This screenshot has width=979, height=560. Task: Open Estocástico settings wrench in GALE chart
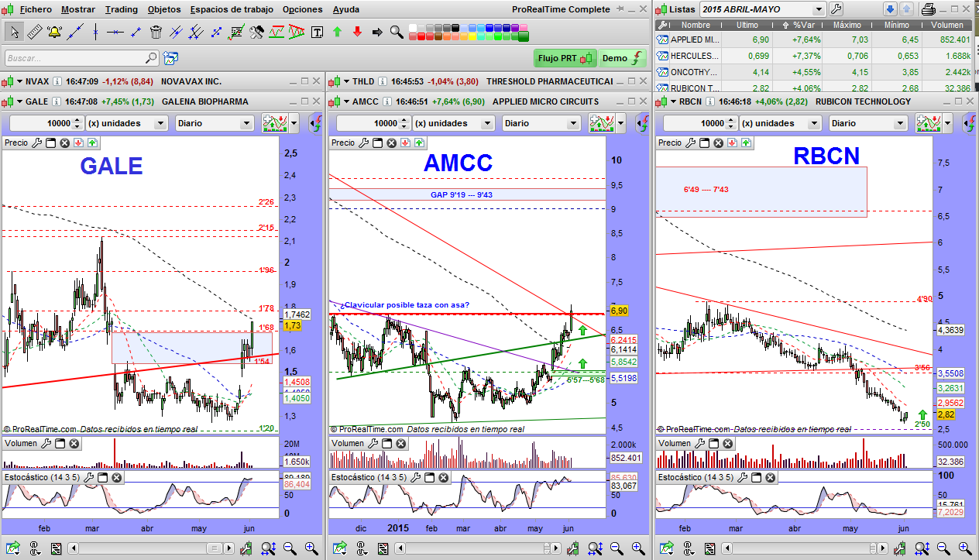[88, 477]
